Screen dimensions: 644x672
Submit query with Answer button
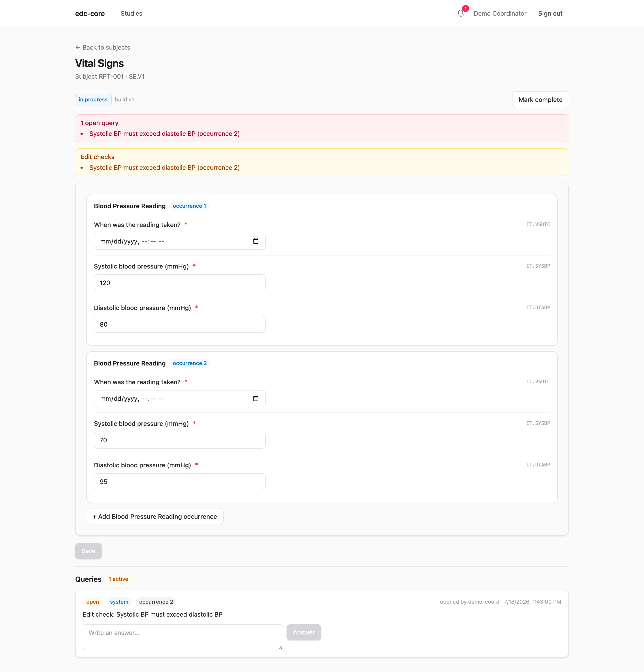click(304, 632)
